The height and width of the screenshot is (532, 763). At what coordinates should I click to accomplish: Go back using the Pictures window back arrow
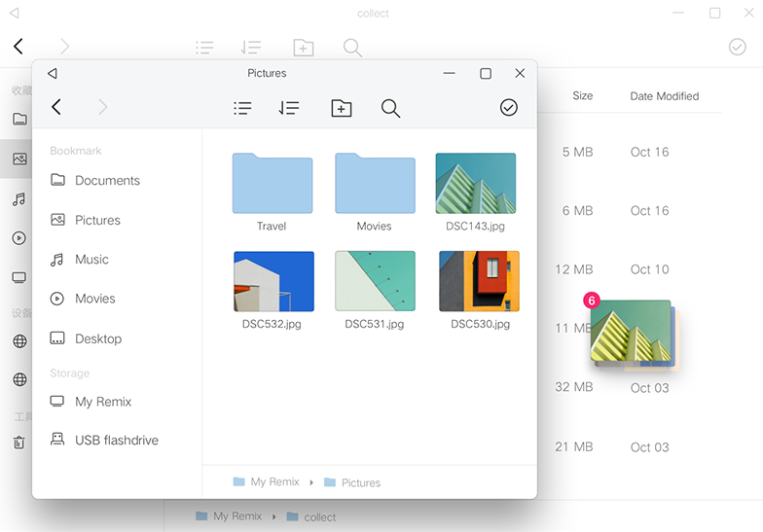pyautogui.click(x=56, y=107)
